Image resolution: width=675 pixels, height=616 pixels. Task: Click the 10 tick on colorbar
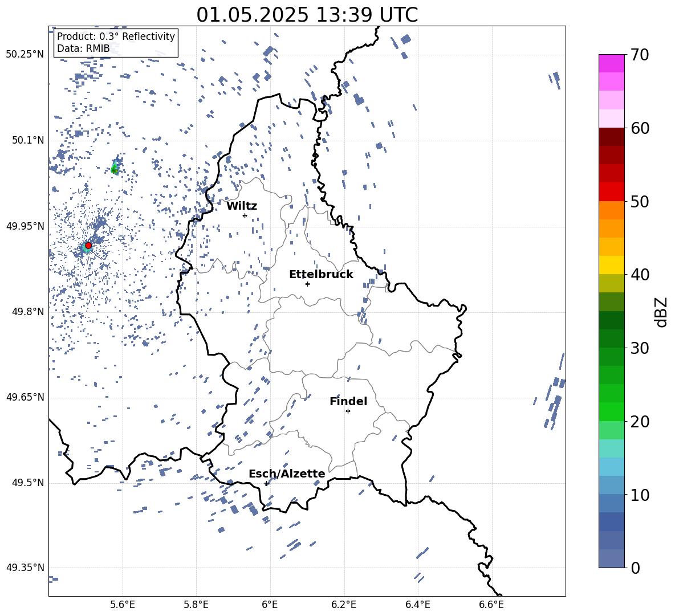[639, 495]
